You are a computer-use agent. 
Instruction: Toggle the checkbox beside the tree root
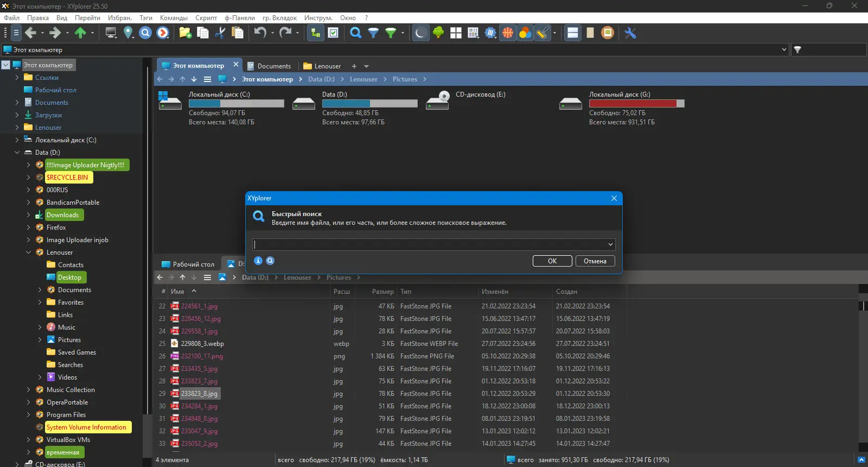click(x=6, y=65)
